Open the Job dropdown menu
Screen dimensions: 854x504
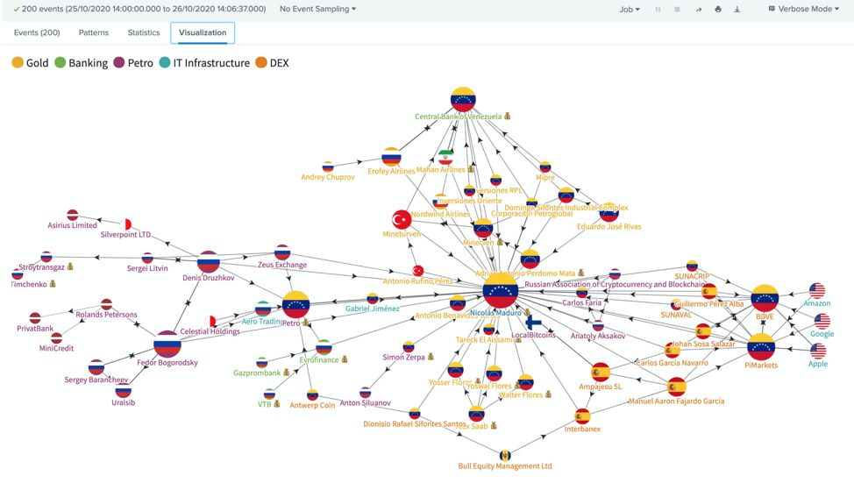(630, 10)
